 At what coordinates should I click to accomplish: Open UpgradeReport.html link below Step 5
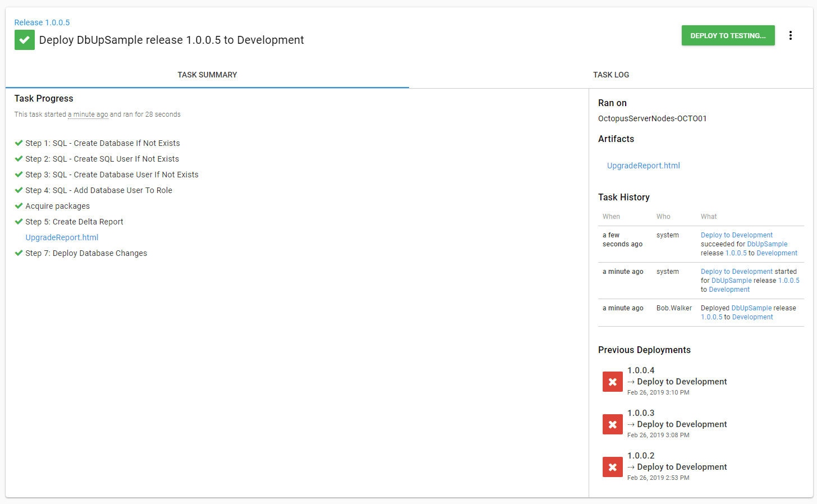pos(62,237)
